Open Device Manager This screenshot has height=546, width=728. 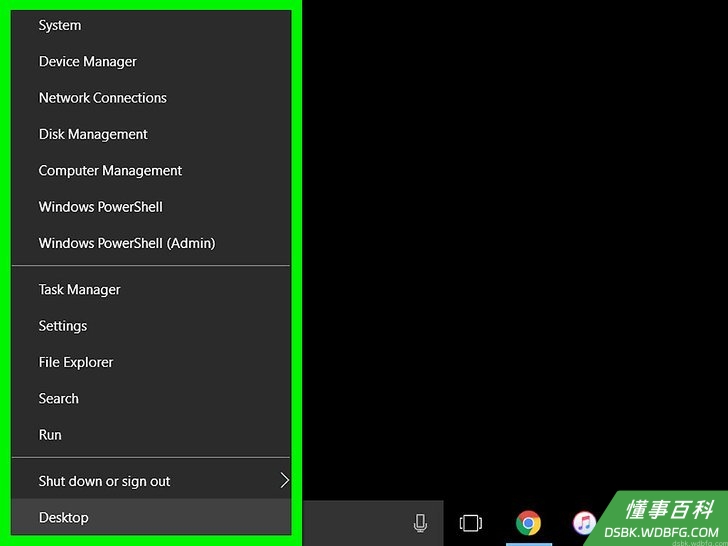(x=151, y=61)
